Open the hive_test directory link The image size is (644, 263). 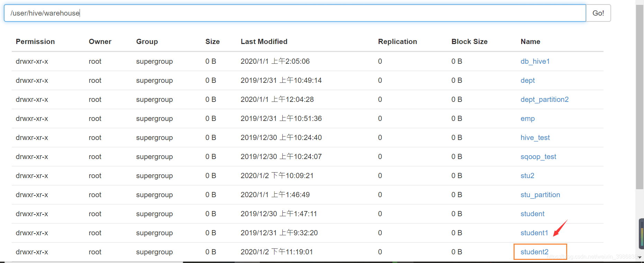pyautogui.click(x=535, y=138)
